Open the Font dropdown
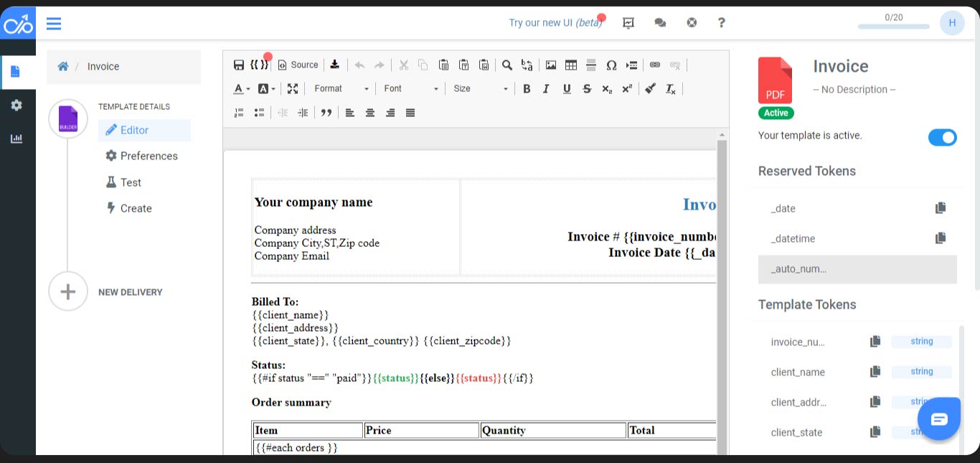 411,89
